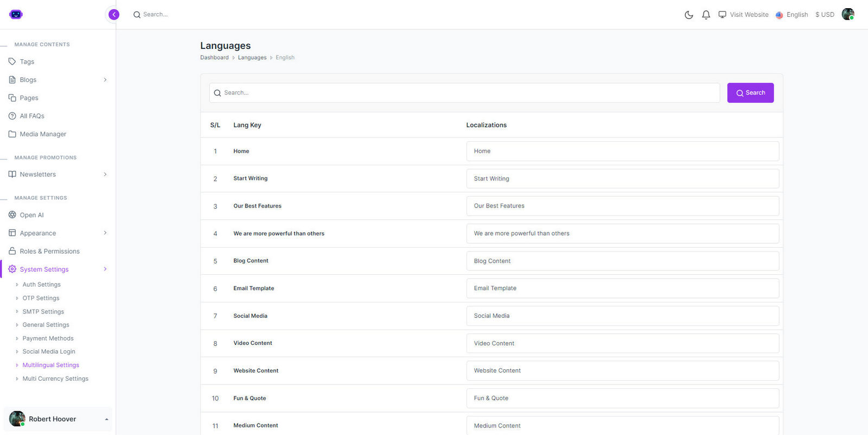Click the 'Lang Key' column header
The width and height of the screenshot is (868, 435).
click(247, 125)
